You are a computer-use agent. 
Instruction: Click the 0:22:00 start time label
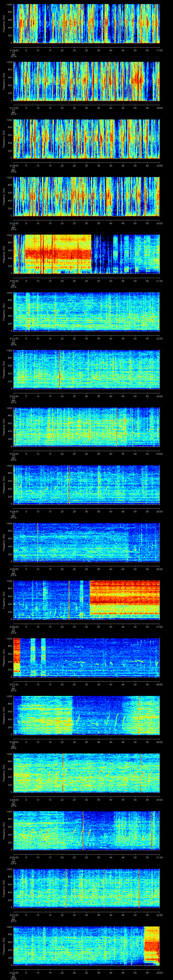pos(14,396)
